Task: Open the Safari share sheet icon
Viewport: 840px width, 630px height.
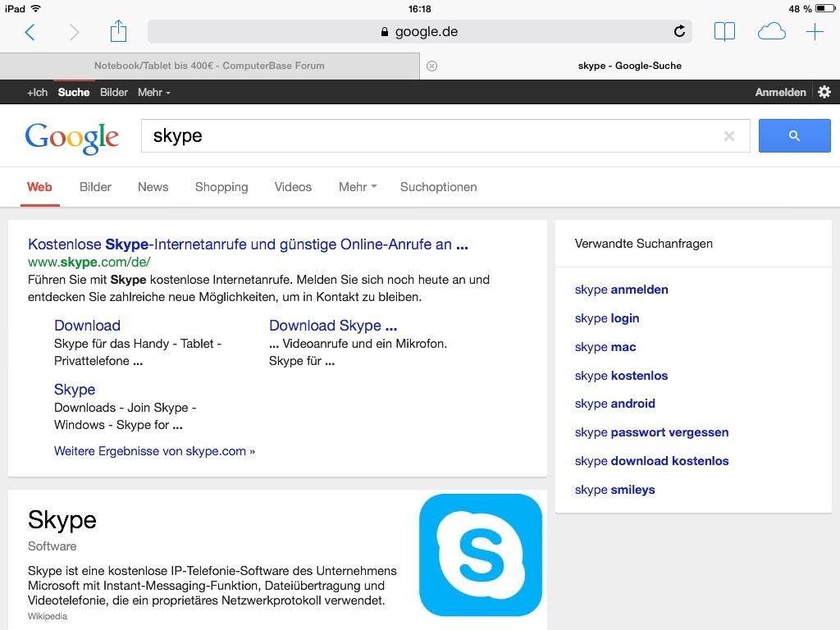Action: coord(118,30)
